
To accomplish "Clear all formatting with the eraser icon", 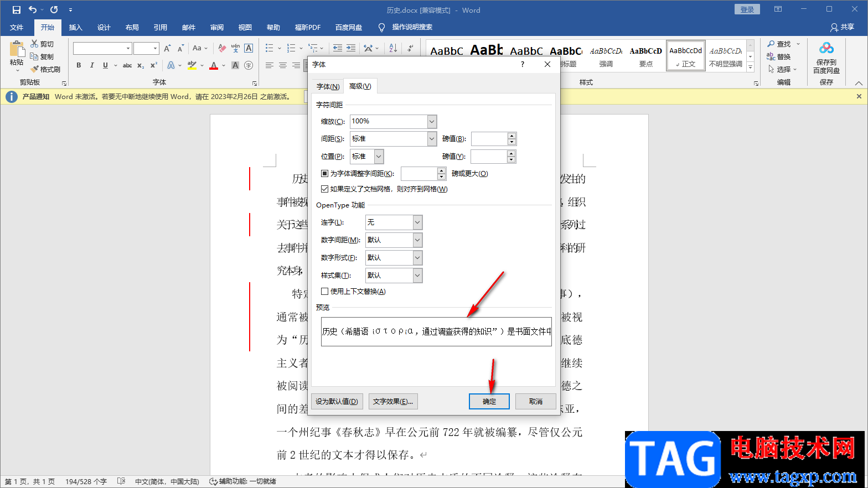I will [x=222, y=48].
